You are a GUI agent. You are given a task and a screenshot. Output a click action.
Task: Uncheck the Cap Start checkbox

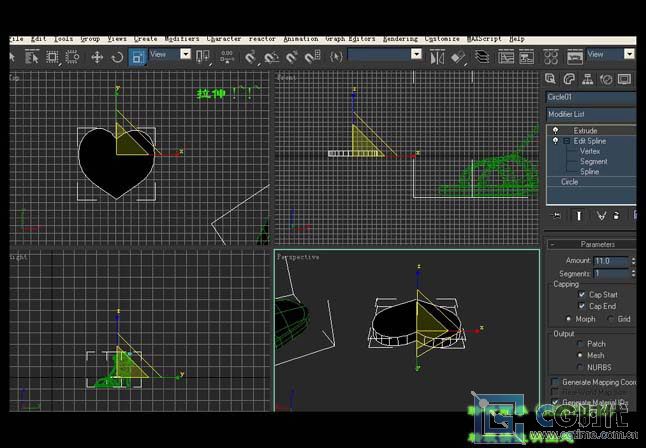pos(582,295)
